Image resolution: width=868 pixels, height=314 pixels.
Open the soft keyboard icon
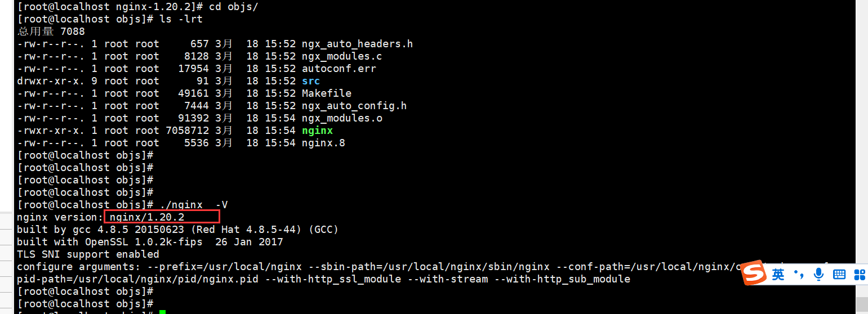pyautogui.click(x=839, y=275)
